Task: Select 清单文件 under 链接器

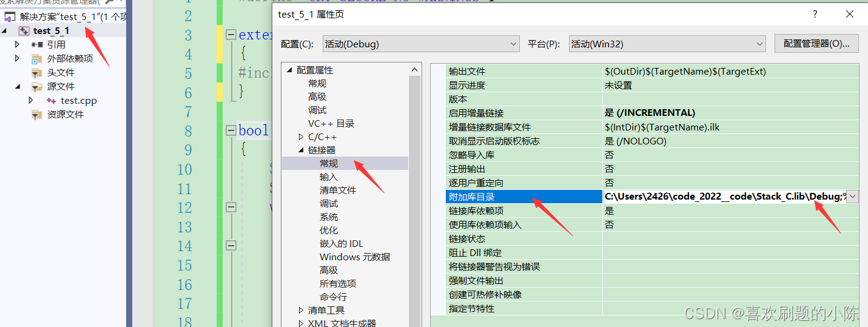Action: click(338, 190)
